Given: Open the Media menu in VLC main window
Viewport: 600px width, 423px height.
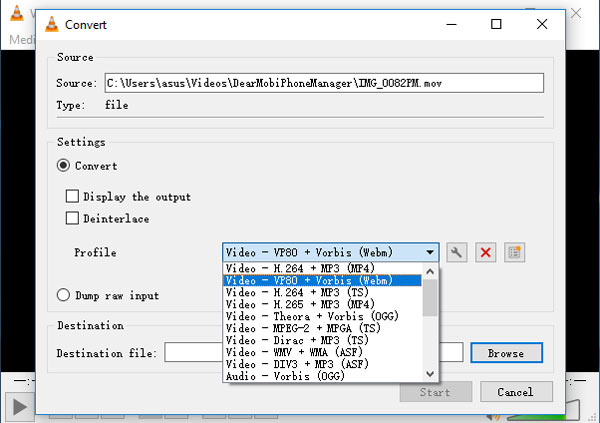Looking at the screenshot, I should pyautogui.click(x=22, y=39).
